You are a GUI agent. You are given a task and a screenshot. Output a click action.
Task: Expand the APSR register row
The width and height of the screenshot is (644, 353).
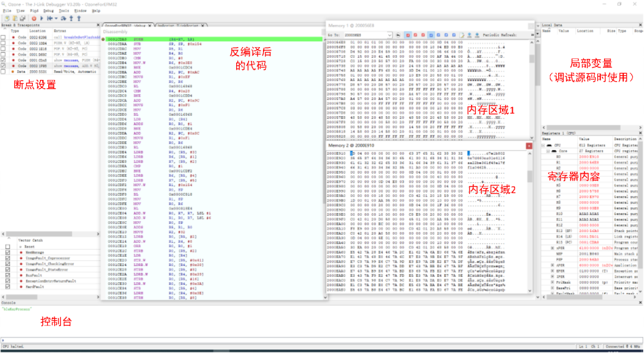553,265
